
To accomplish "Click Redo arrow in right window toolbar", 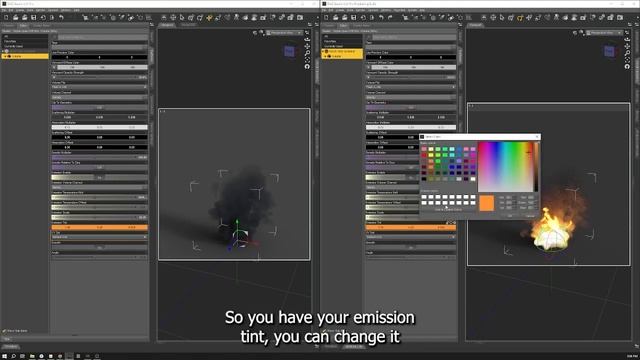I will tap(390, 18).
